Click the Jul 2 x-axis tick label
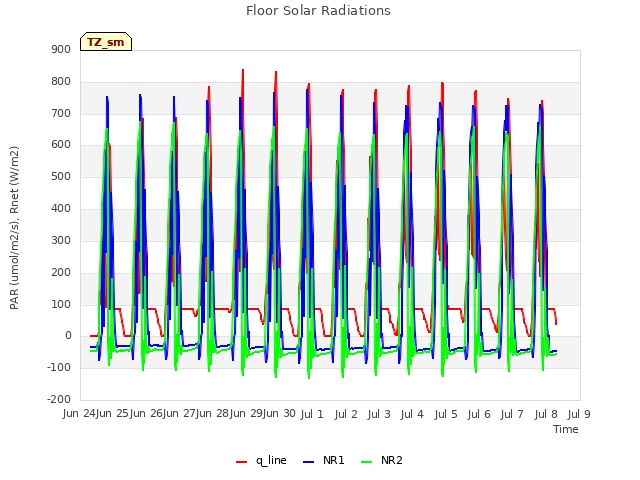Viewport: 640px width, 480px height. click(x=346, y=414)
